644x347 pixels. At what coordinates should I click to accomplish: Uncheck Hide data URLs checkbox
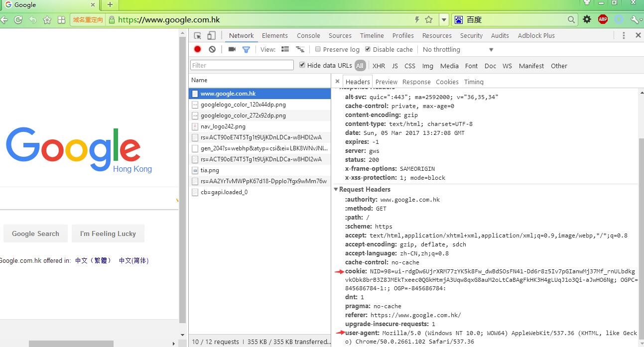click(302, 65)
